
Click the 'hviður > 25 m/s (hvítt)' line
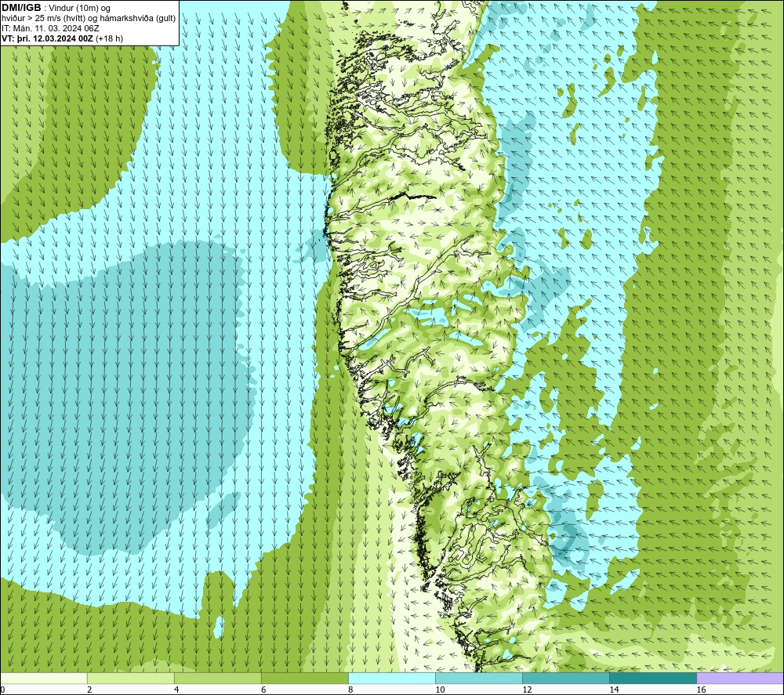(x=42, y=19)
